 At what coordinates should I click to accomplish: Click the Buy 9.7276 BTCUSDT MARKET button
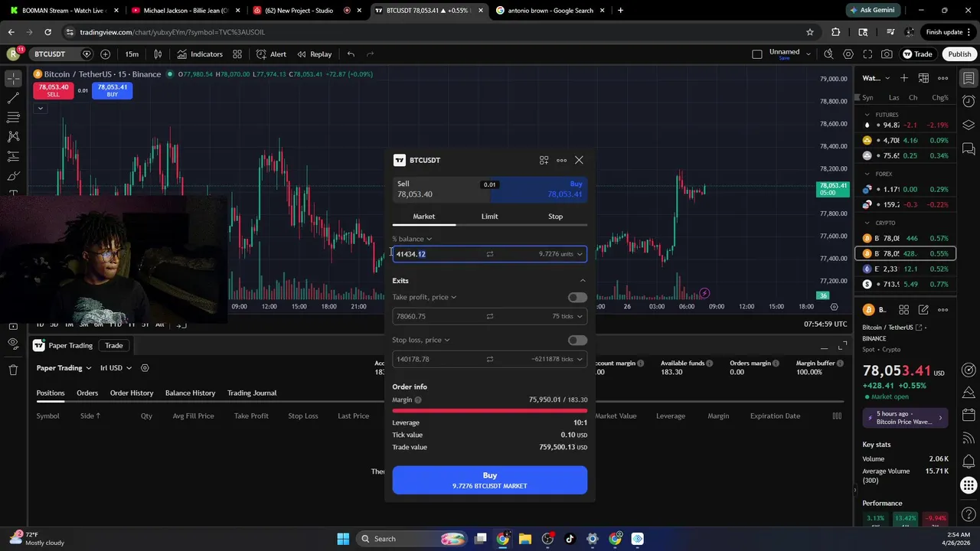click(x=490, y=480)
